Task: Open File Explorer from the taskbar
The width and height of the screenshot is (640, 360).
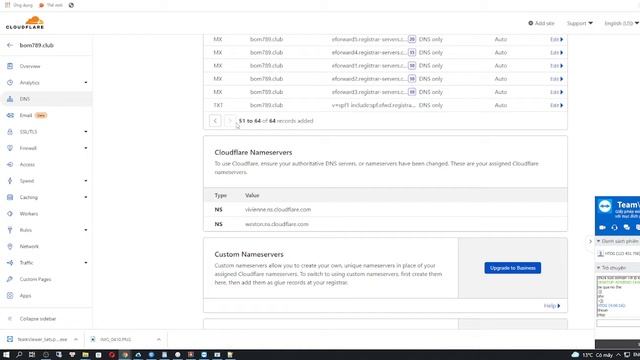Action: [x=85, y=355]
